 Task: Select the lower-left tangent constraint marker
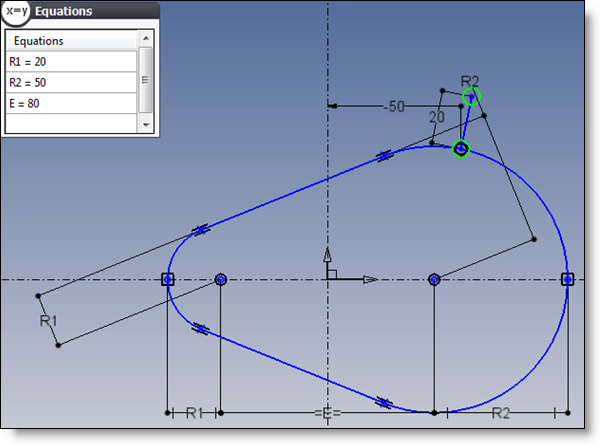pos(199,328)
